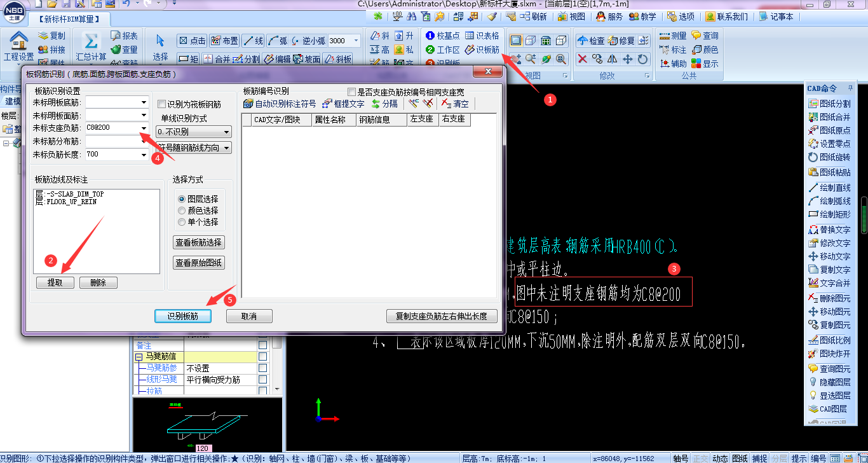This screenshot has height=463, width=868.
Task: Select the 图纸分割 CAD command
Action: coord(834,103)
